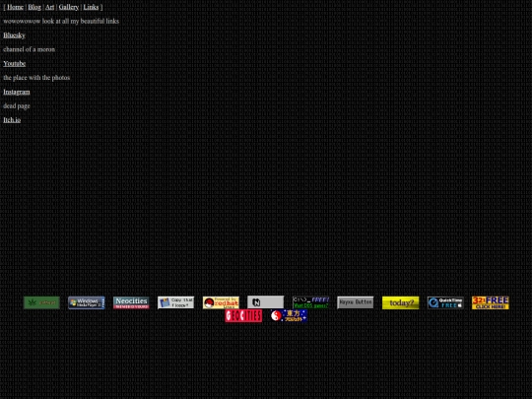Image resolution: width=532 pixels, height=399 pixels.
Task: Open the Gallery navigation link
Action: [x=69, y=7]
